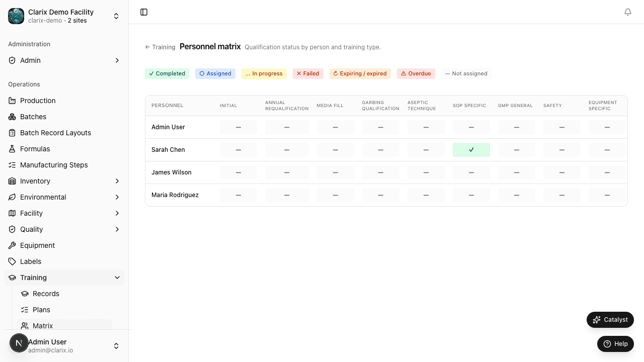Open the Equipment page
Viewport: 644px width, 362px height.
point(64,245)
